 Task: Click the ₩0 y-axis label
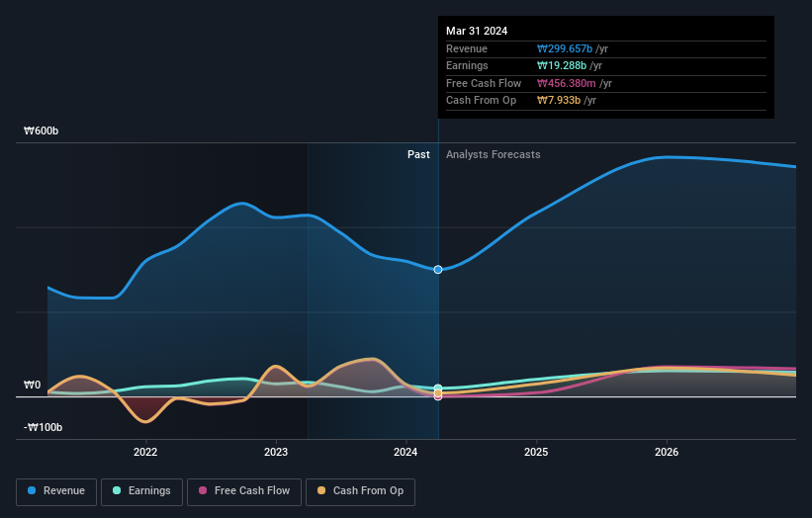(x=32, y=385)
